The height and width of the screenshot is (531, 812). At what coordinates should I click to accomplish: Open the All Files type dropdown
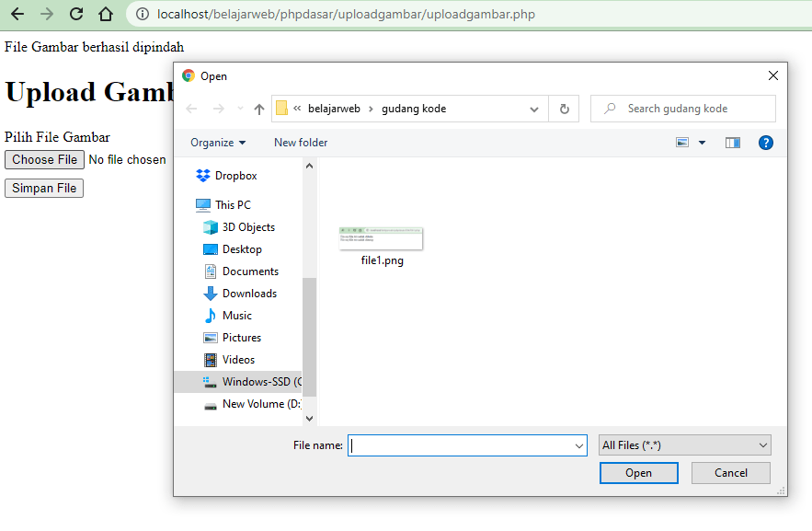pos(684,445)
